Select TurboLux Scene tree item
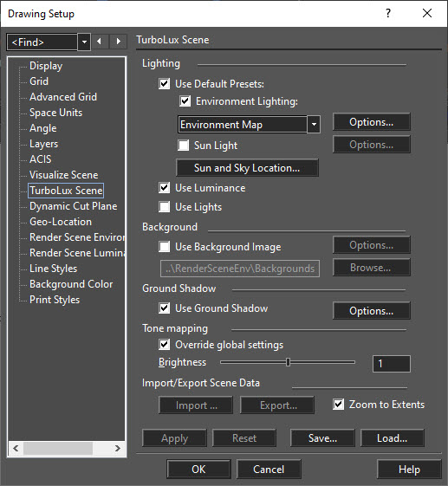This screenshot has height=486, width=448. (x=66, y=191)
